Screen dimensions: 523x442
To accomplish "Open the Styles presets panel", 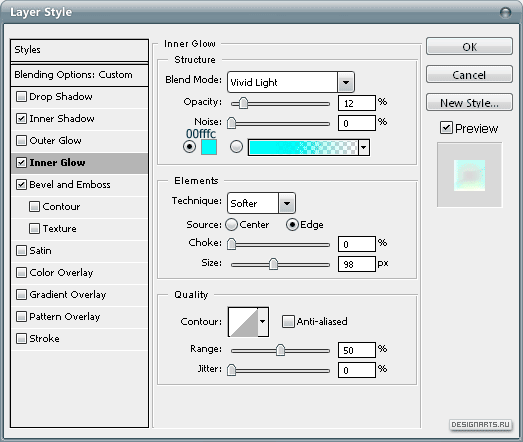I will point(79,50).
